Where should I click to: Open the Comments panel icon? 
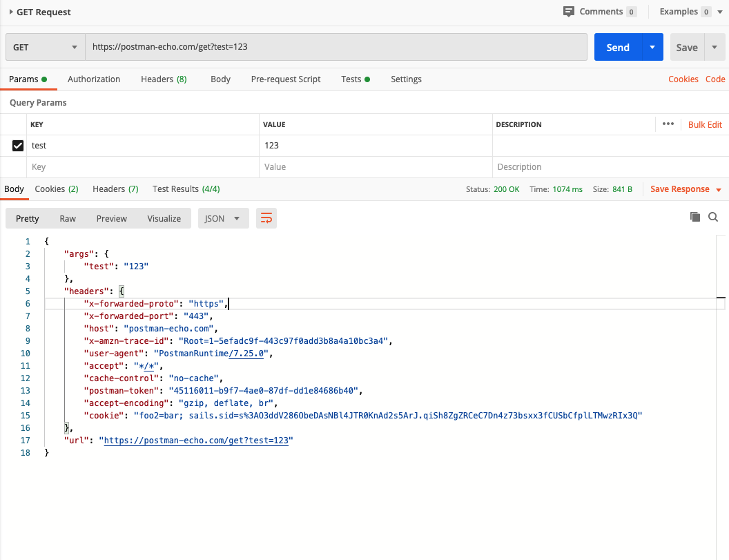(x=568, y=12)
